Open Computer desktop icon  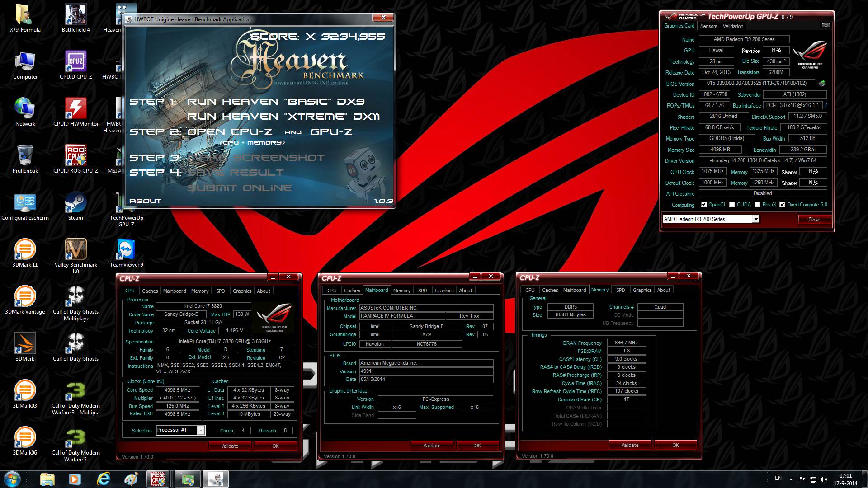[x=25, y=66]
